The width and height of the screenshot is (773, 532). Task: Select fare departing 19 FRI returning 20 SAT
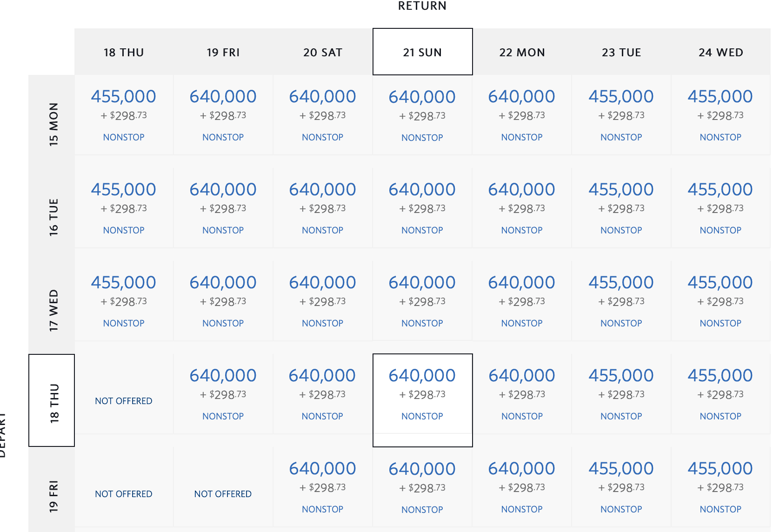(322, 487)
